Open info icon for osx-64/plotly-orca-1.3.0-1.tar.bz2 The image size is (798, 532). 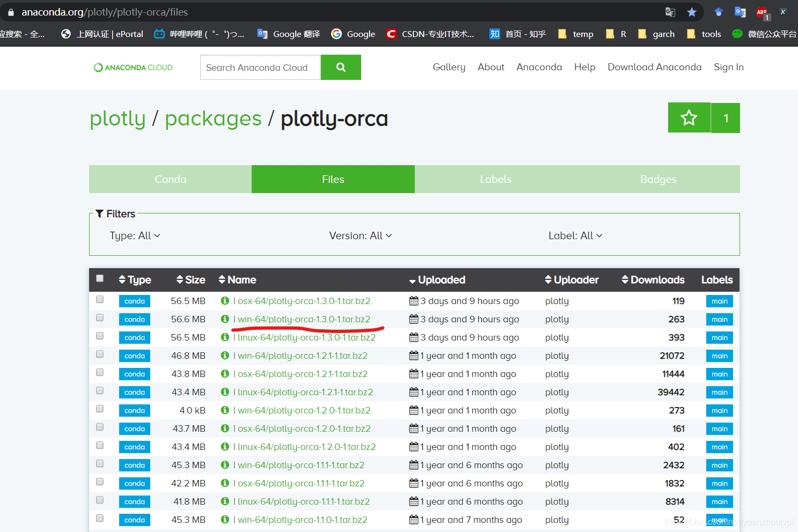[x=225, y=300]
